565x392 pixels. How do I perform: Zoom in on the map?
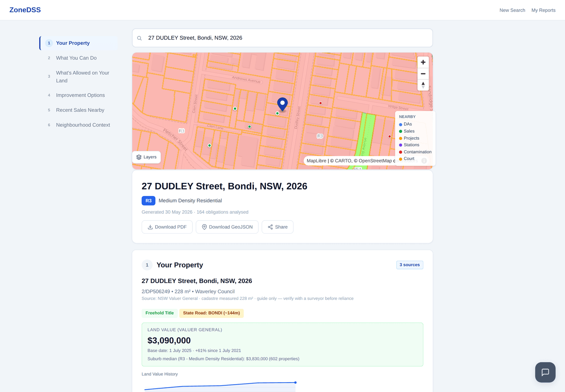click(x=423, y=62)
